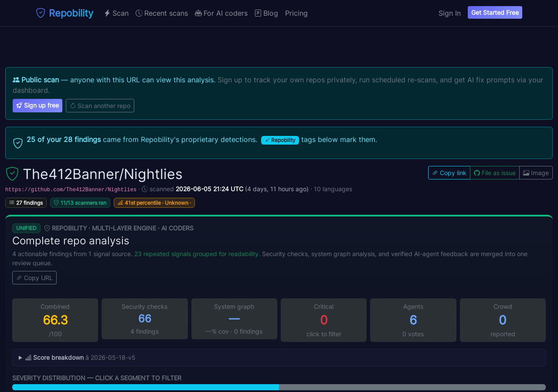Click The412Banner/Nightlies repo title

click(102, 174)
